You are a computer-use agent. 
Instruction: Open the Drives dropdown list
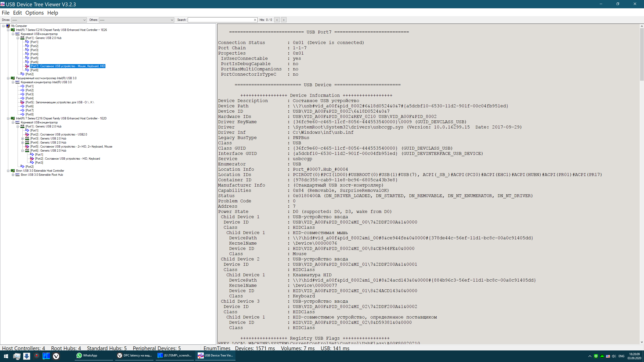click(85, 20)
